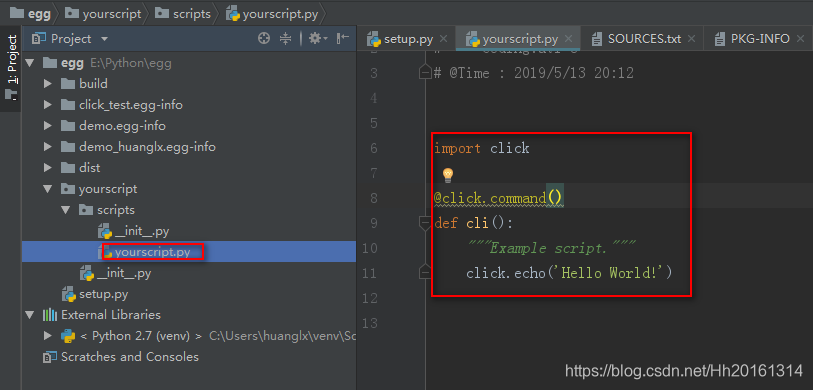Click the click.echo('Hello World!') line
This screenshot has width=813, height=390.
(569, 273)
